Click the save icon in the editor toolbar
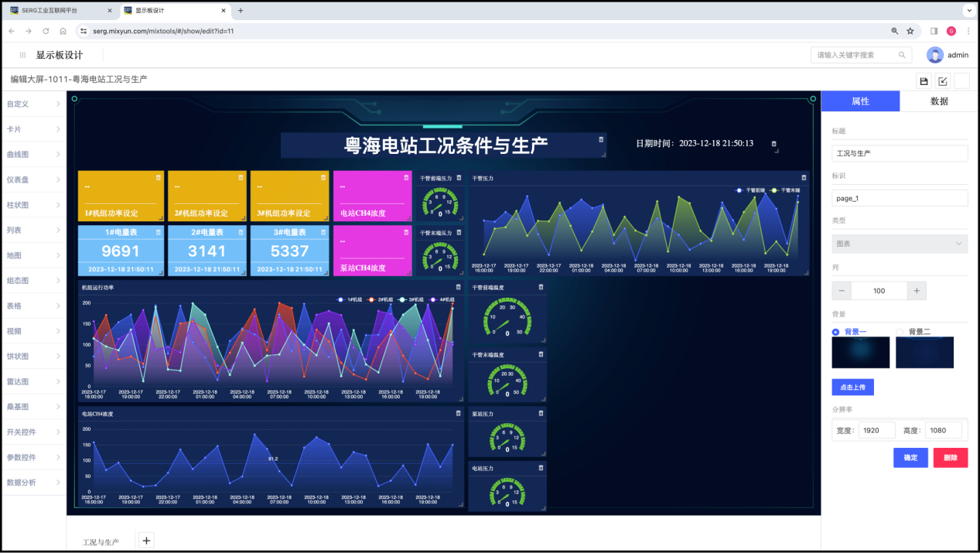 click(924, 81)
